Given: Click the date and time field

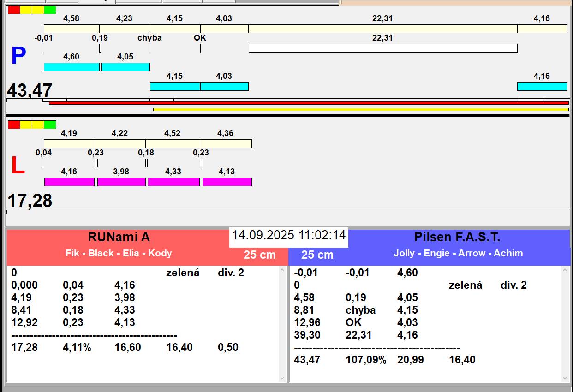Looking at the screenshot, I should [288, 235].
